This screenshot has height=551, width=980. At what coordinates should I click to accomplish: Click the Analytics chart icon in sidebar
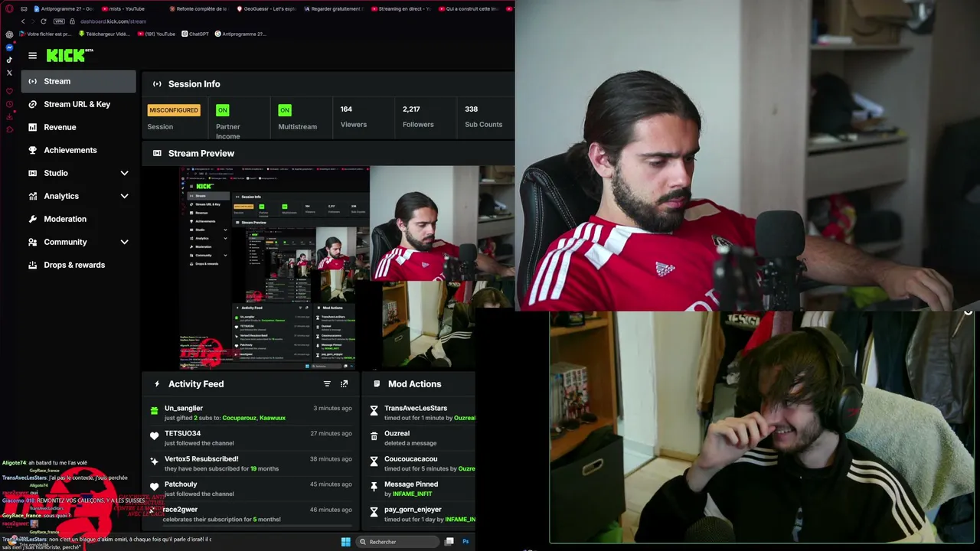point(32,196)
